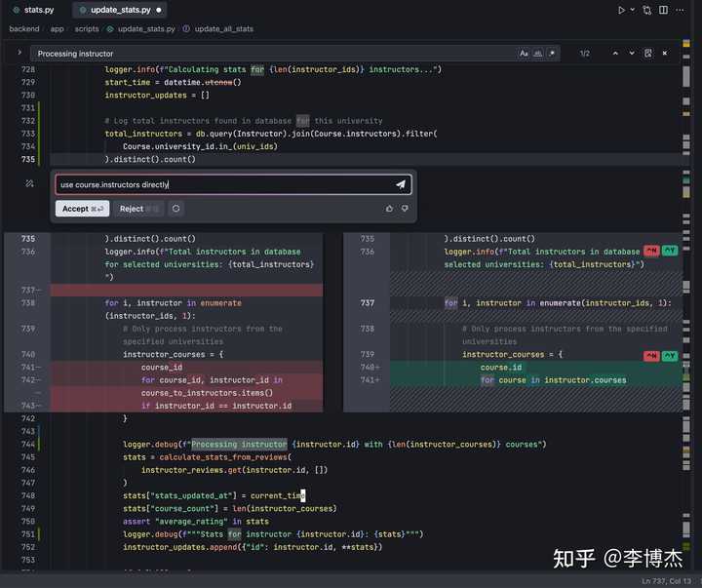The height and width of the screenshot is (588, 702).
Task: Expand the find widget replace toggle
Action: tap(19, 53)
